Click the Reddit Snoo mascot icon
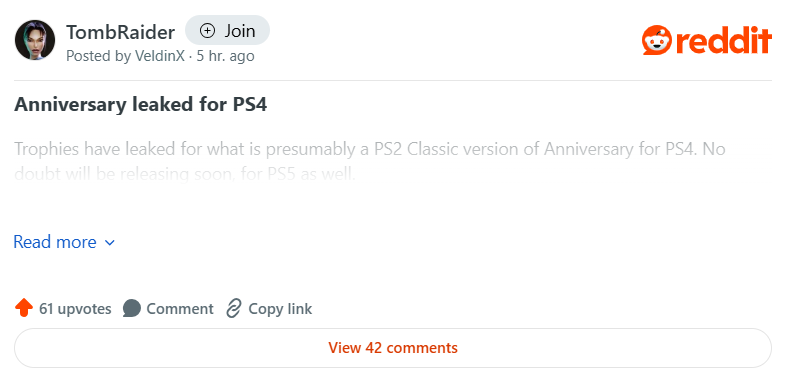Image resolution: width=789 pixels, height=381 pixels. 657,40
